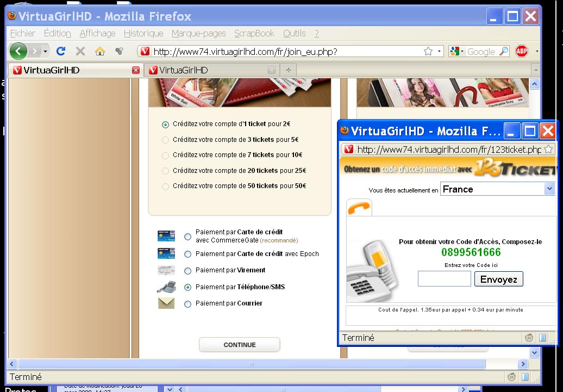Click the popup status bar monkey icon
The height and width of the screenshot is (392, 563).
529,338
